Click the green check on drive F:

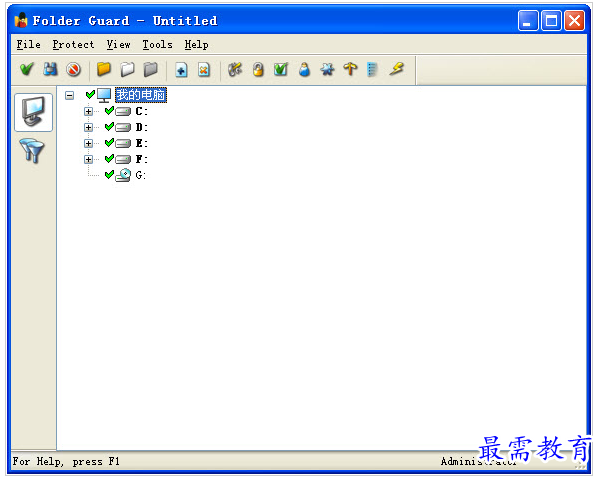click(109, 158)
